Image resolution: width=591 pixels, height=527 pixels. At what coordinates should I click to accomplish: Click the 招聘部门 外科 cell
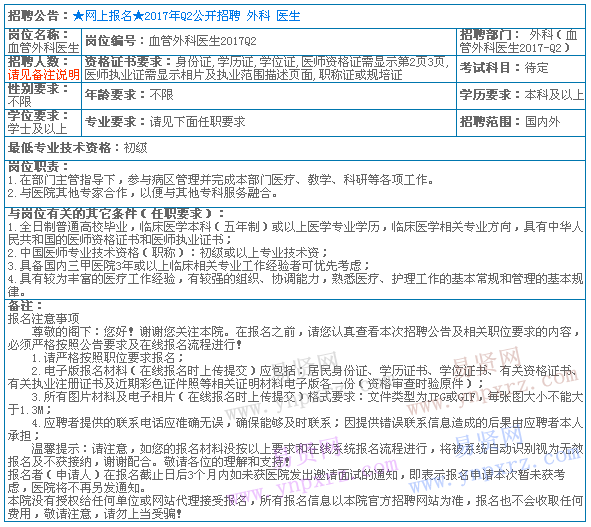521,41
